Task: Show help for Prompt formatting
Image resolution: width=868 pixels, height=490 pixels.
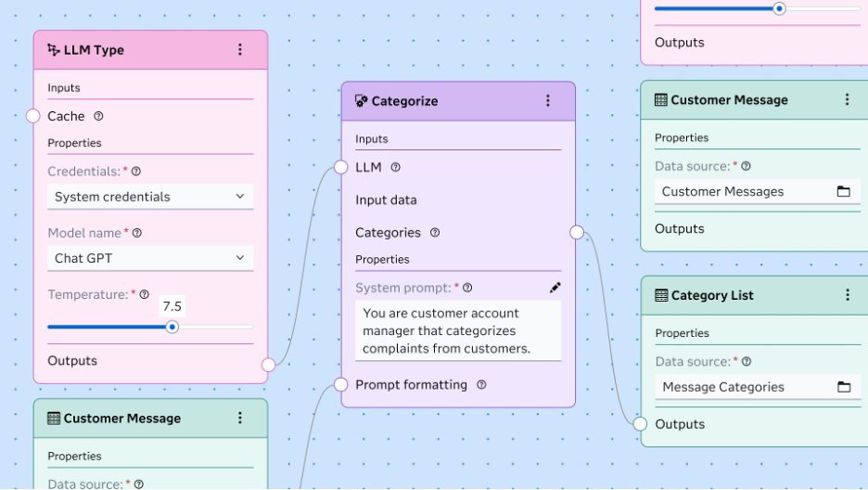Action: click(481, 385)
